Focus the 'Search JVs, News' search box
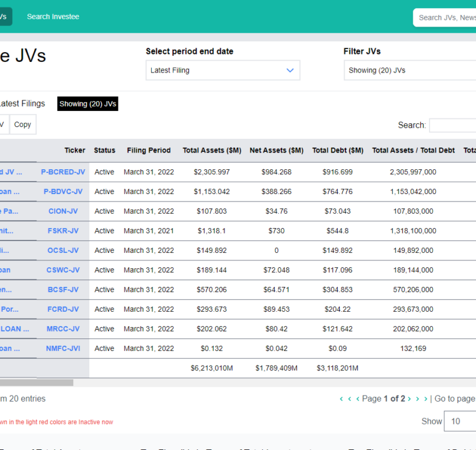This screenshot has height=450, width=476. 444,17
